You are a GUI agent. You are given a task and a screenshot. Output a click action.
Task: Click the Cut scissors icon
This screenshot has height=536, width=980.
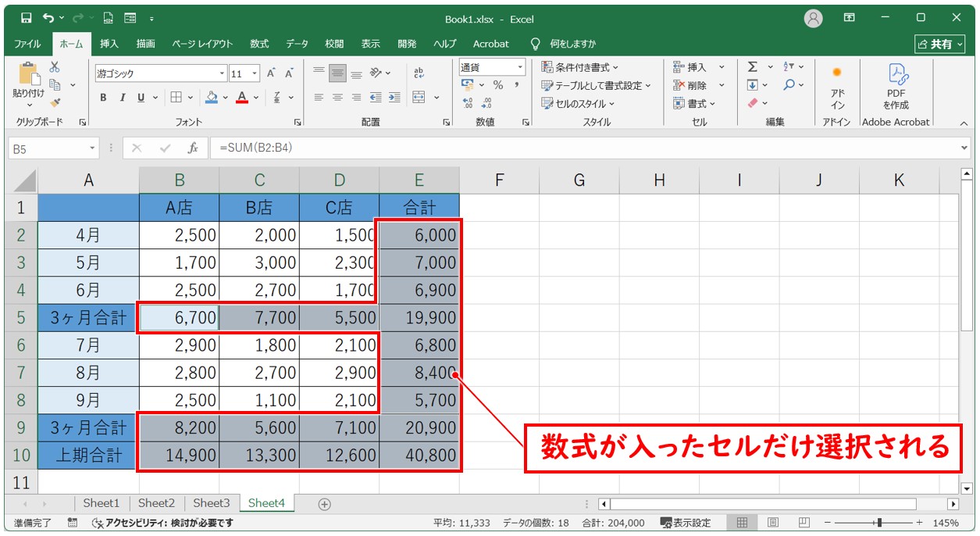pyautogui.click(x=55, y=68)
